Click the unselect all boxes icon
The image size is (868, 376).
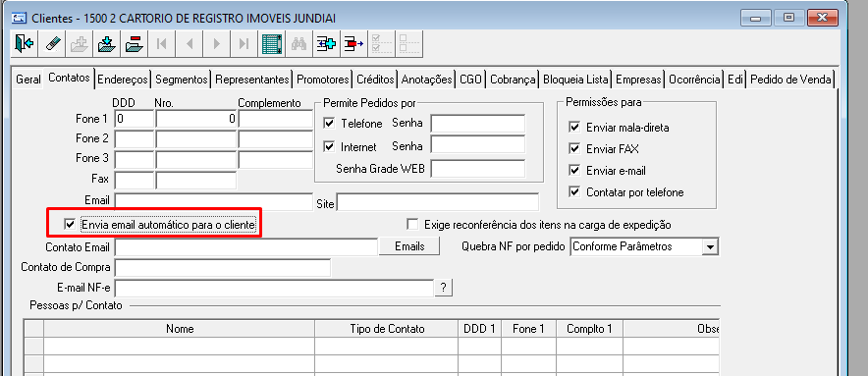(409, 43)
